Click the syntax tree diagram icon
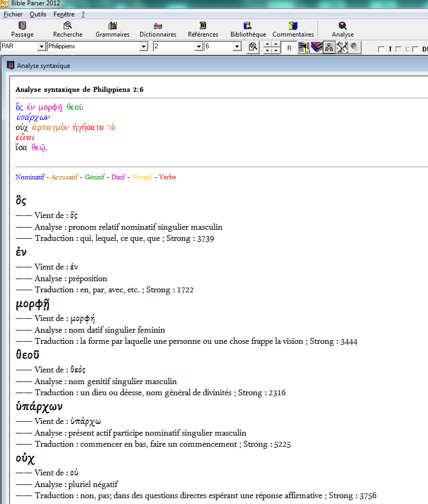The width and height of the screenshot is (428, 504). click(329, 47)
